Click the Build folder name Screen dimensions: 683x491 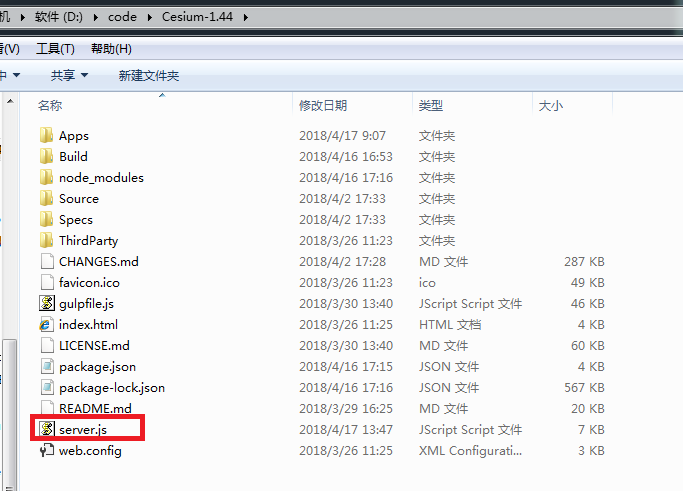[x=73, y=156]
